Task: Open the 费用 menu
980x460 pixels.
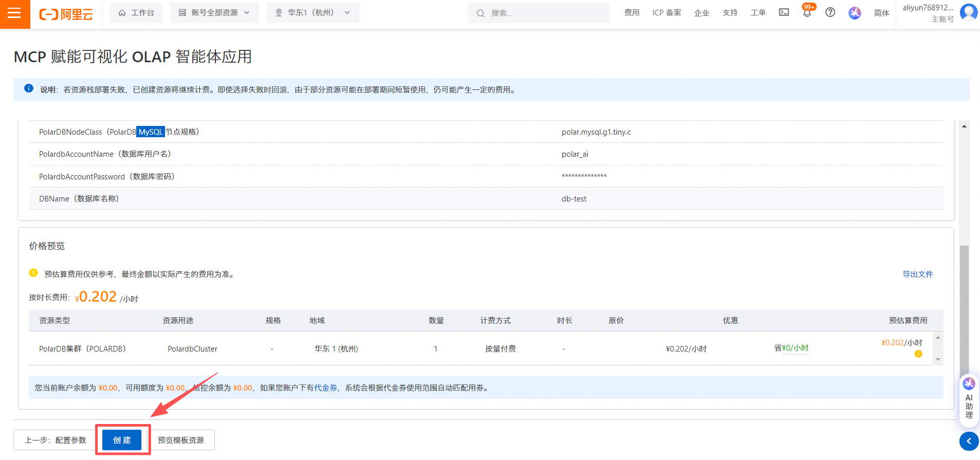Action: [x=632, y=13]
